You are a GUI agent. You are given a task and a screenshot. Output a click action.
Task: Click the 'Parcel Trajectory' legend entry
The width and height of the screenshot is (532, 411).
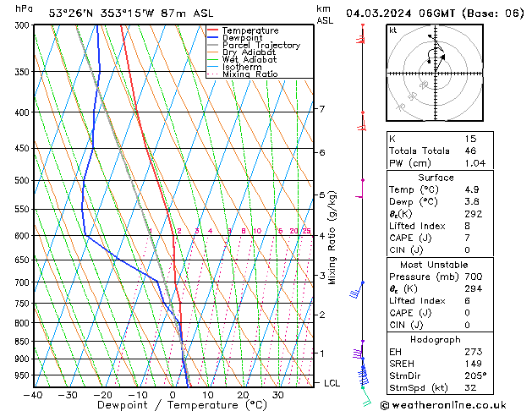[261, 45]
